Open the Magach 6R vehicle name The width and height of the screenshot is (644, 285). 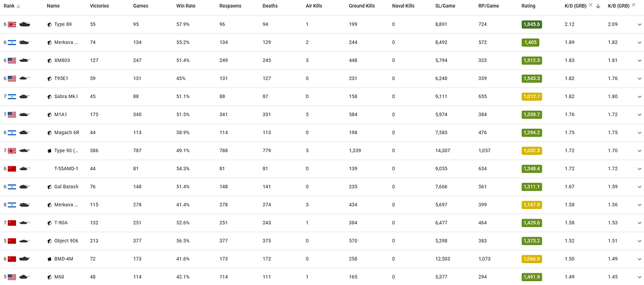(x=65, y=133)
